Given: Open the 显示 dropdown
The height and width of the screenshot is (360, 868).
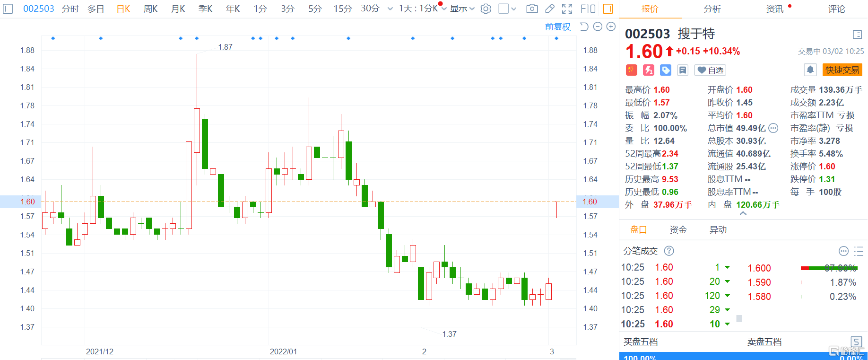Looking at the screenshot, I should coord(462,9).
